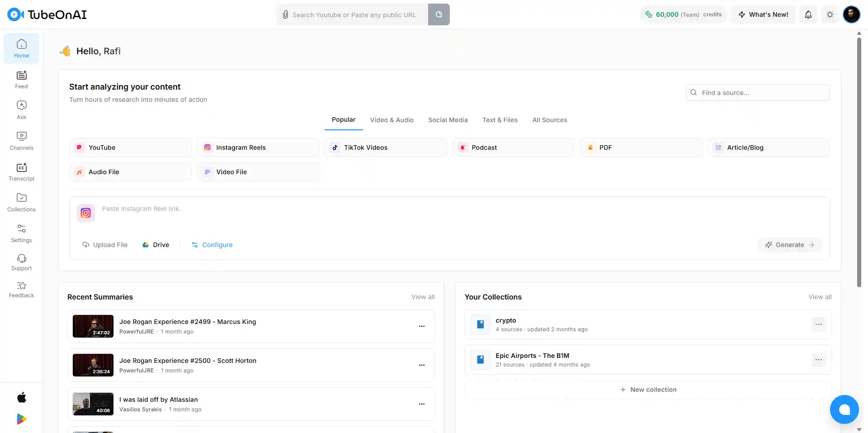Open options menu for Epic Airports collection
The width and height of the screenshot is (868, 433).
[x=818, y=360]
